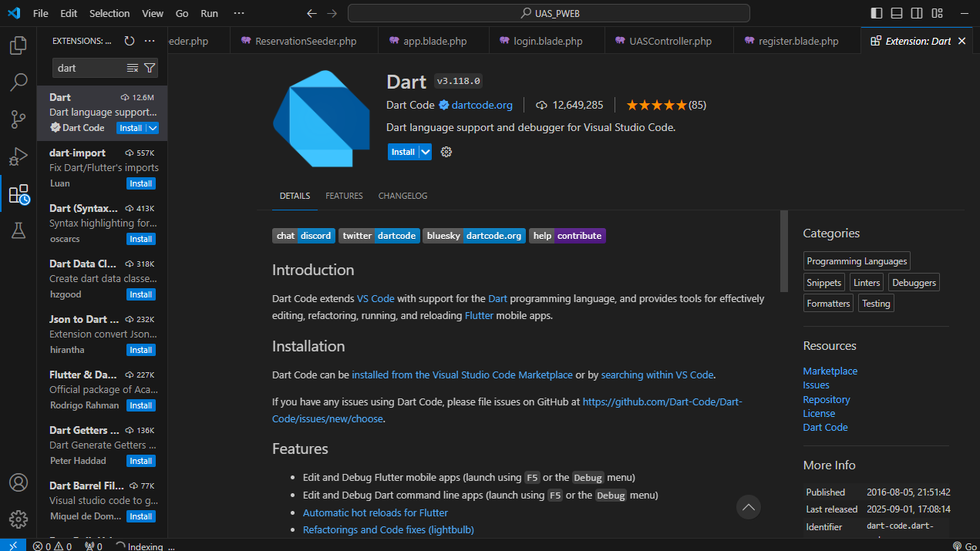Open the Repository resource link

coord(826,399)
